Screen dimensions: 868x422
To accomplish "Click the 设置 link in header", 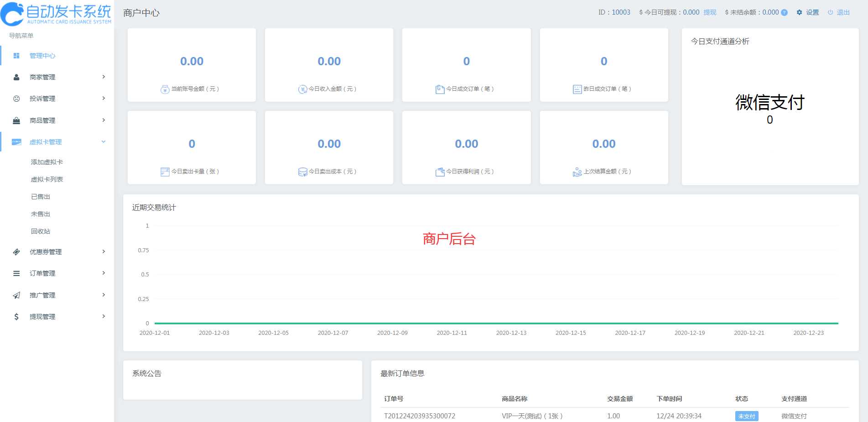I will click(812, 12).
